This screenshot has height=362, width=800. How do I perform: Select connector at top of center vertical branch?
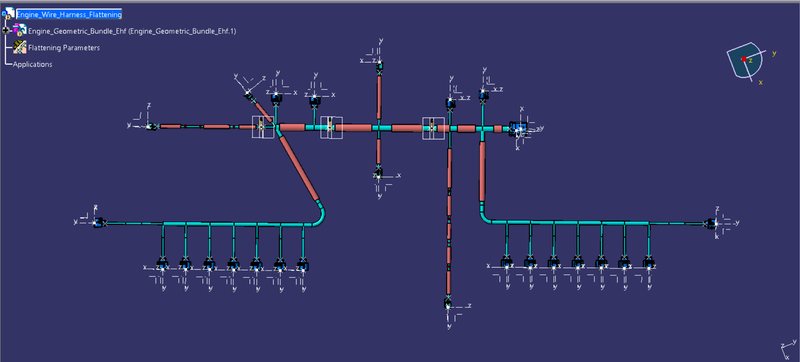click(x=379, y=65)
